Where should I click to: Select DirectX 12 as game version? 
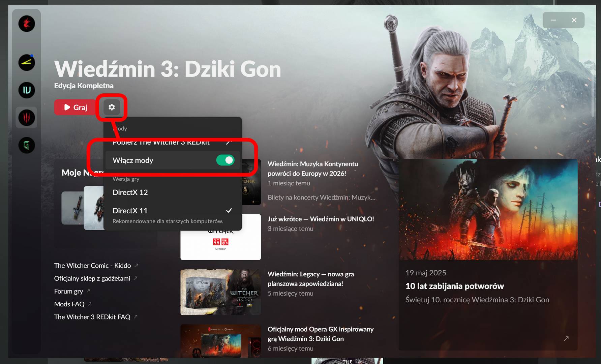click(x=130, y=192)
